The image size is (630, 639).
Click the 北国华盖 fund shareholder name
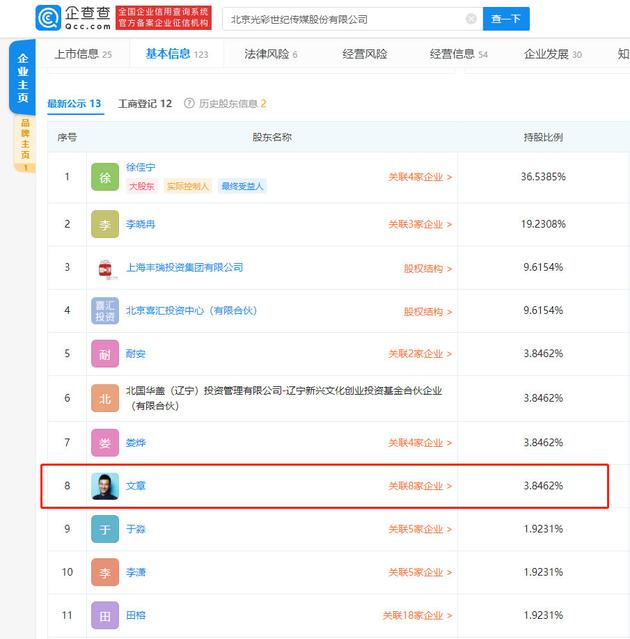pos(284,398)
